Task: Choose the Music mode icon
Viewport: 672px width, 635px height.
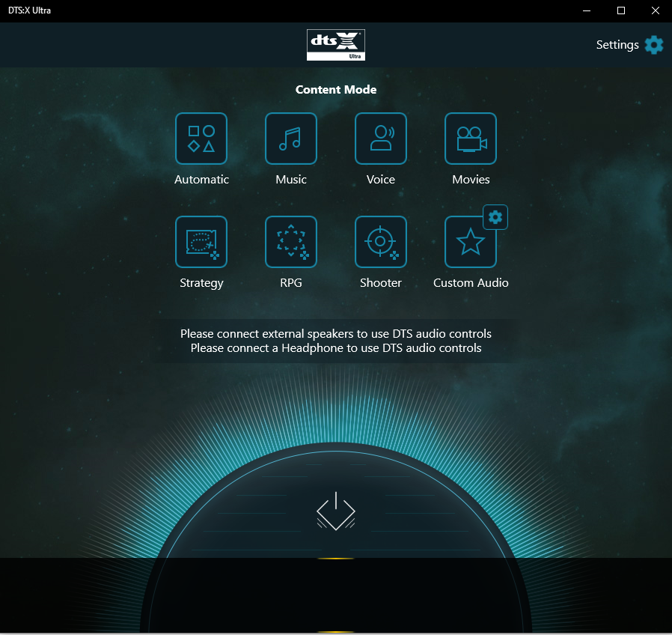Action: [x=291, y=139]
